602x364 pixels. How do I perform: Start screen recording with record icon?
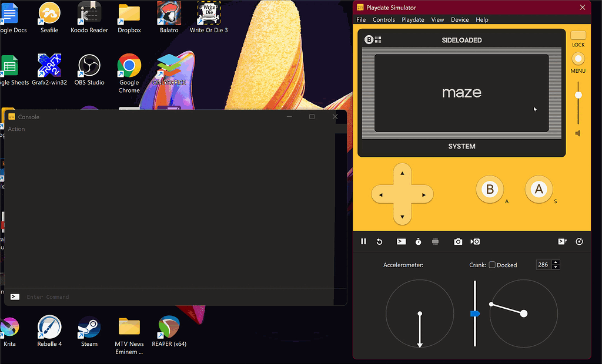pyautogui.click(x=475, y=241)
